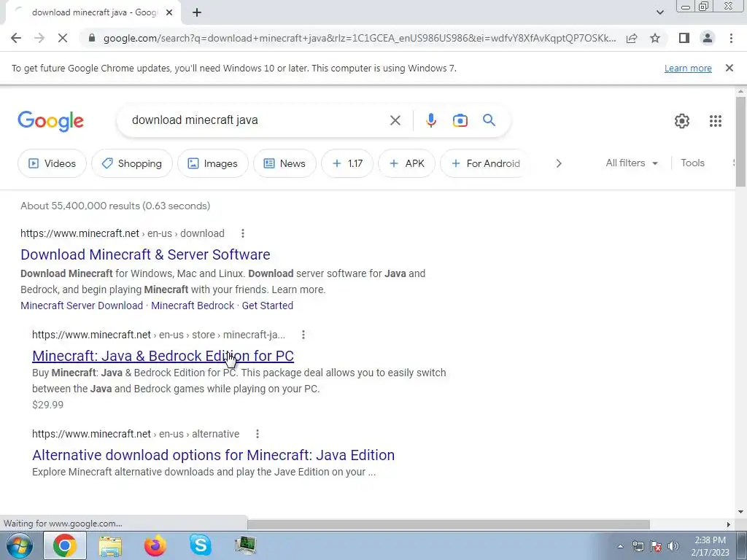Screen dimensions: 747x560
Task: Select the Shopping filter
Action: [x=132, y=163]
